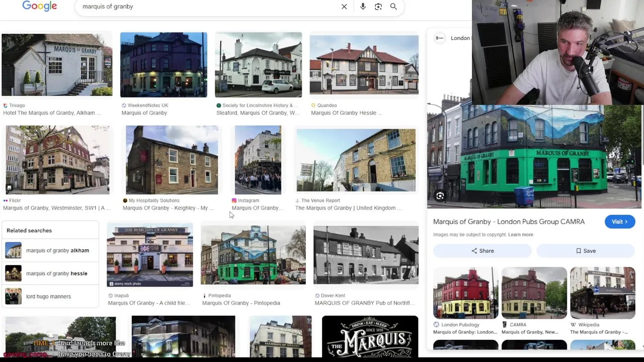
Task: Click the Google logo
Action: point(39,6)
